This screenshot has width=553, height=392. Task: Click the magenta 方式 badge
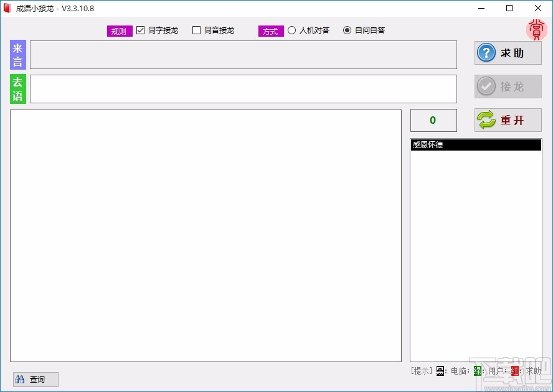[x=271, y=30]
